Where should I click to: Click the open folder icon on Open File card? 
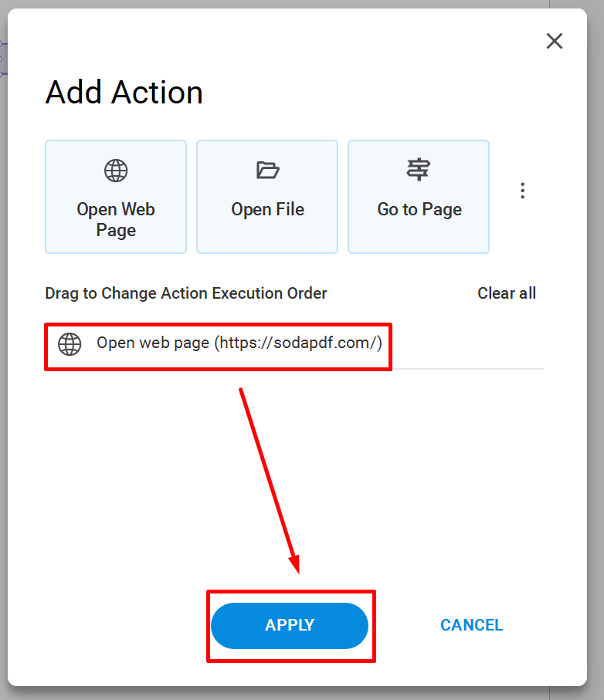tap(267, 170)
